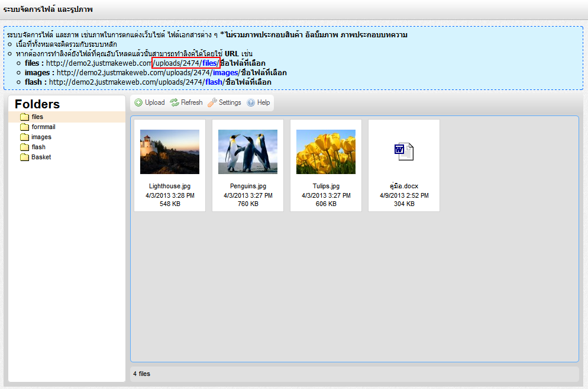Image resolution: width=588 pixels, height=389 pixels.
Task: Select the Lighthouse.jpg thumbnail
Action: coord(170,152)
